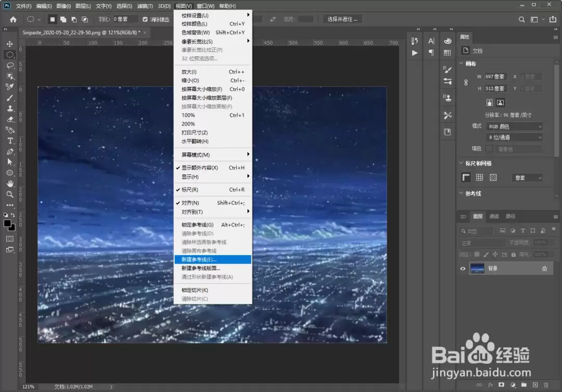Select the Zoom tool

click(10, 194)
